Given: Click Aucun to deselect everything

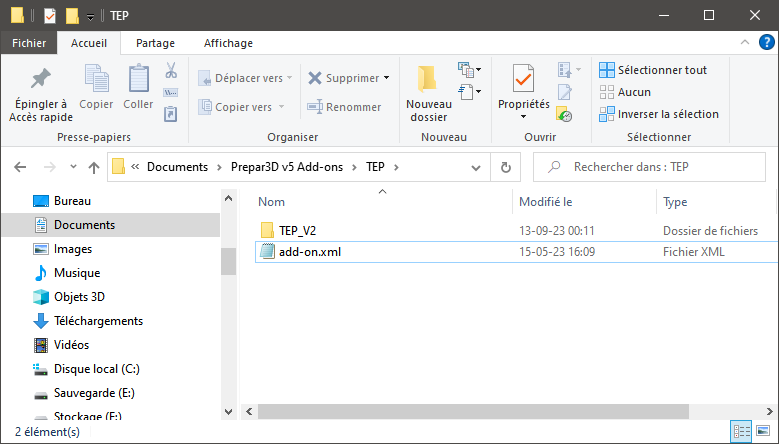Looking at the screenshot, I should (x=625, y=92).
